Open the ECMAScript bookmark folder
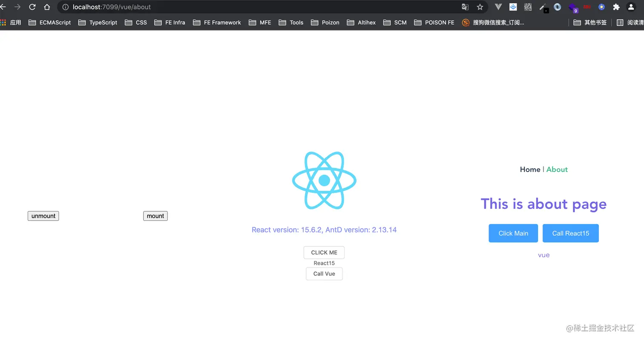This screenshot has width=644, height=342. [x=50, y=23]
